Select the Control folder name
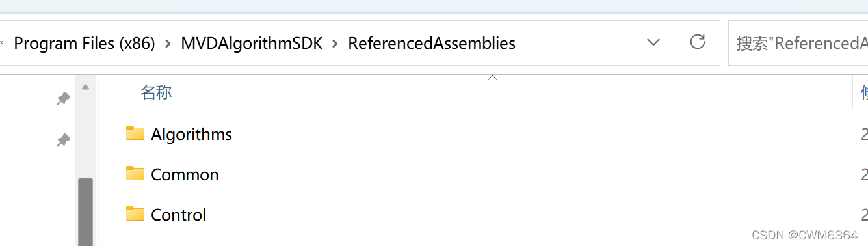The width and height of the screenshot is (868, 246). pos(178,215)
